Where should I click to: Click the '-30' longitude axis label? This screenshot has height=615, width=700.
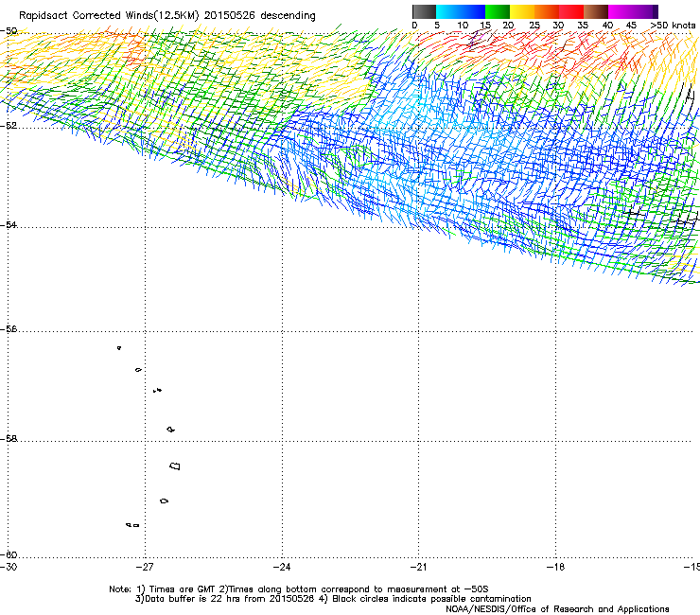(x=9, y=567)
